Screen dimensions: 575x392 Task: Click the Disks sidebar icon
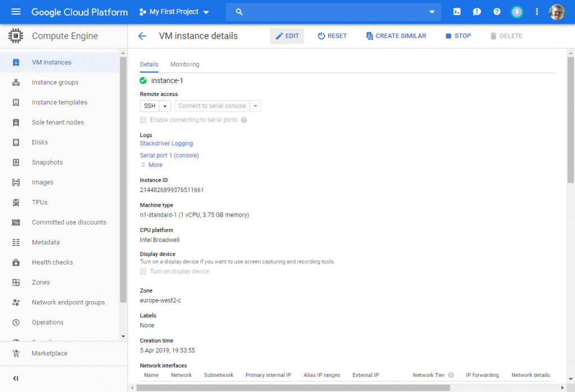tap(16, 142)
